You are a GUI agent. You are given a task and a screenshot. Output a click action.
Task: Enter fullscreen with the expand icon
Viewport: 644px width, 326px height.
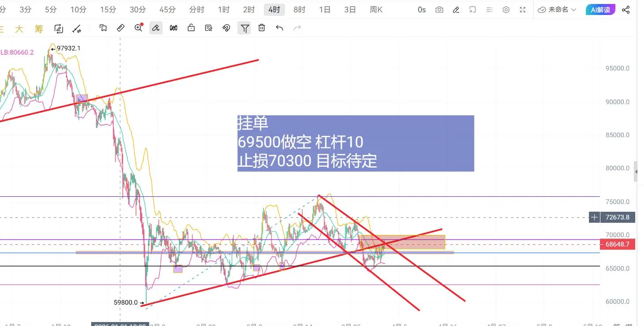523,10
